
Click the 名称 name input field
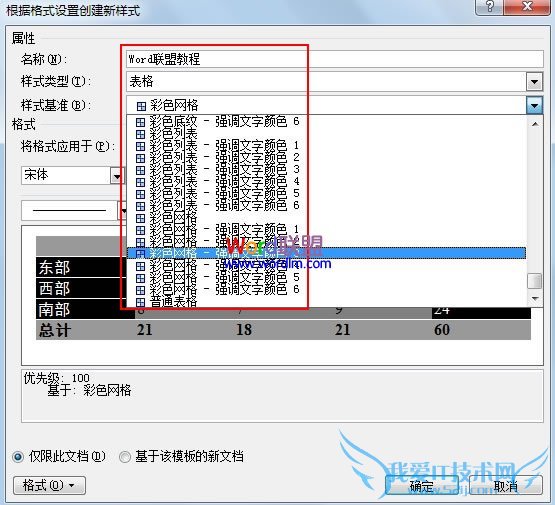(x=334, y=59)
